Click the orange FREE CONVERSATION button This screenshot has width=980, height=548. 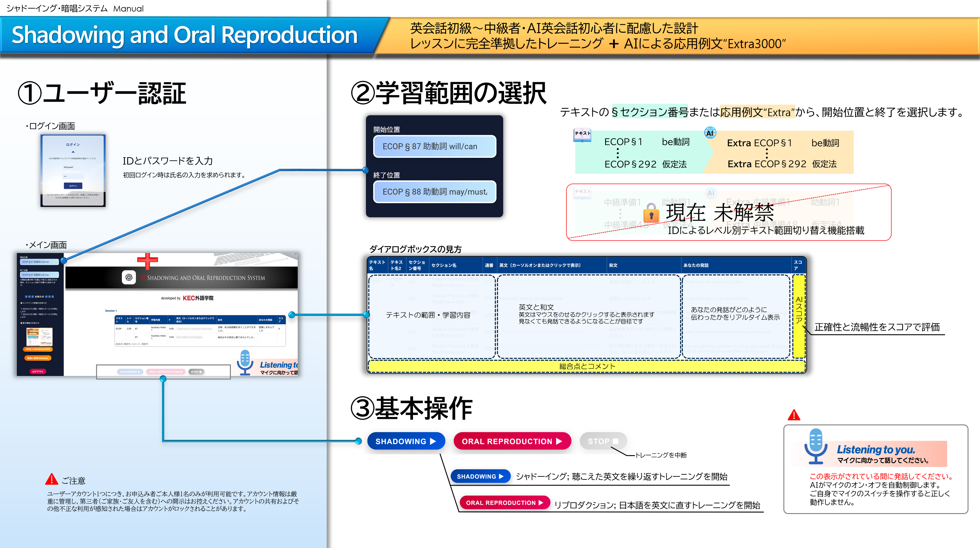pos(38,349)
